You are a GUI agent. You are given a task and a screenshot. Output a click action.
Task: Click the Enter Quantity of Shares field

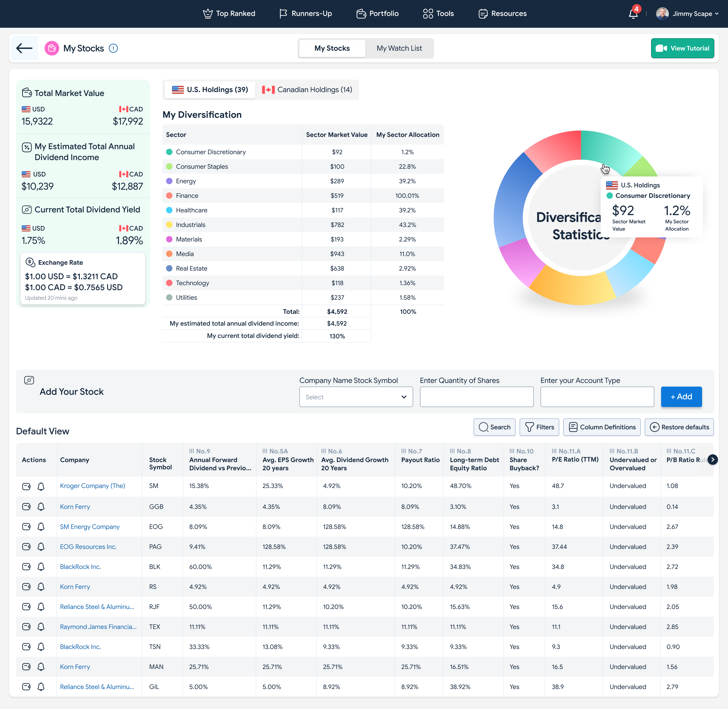coord(476,397)
